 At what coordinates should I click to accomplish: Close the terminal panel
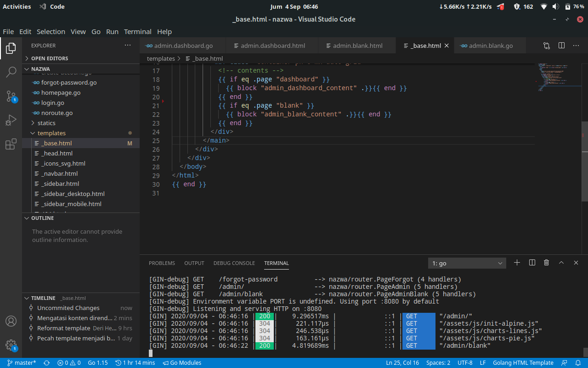click(576, 263)
